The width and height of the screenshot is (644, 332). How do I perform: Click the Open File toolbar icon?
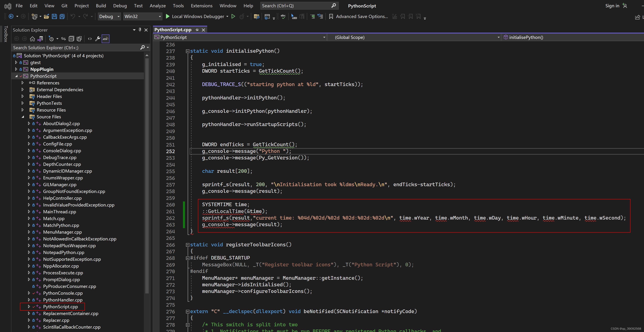46,17
